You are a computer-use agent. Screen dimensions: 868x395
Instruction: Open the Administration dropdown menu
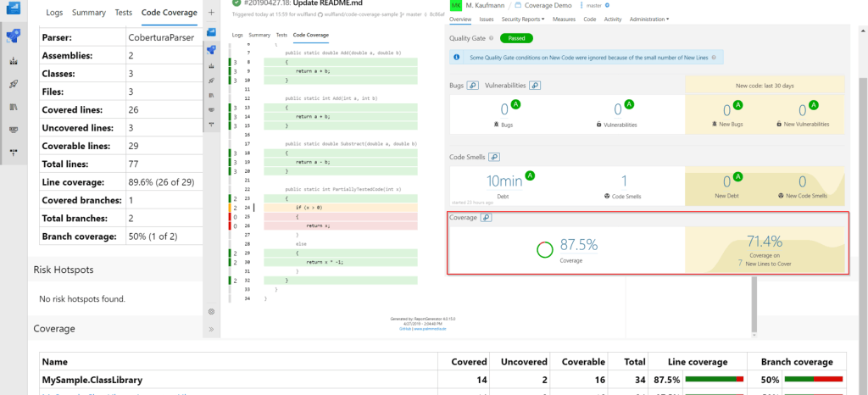[x=649, y=19]
